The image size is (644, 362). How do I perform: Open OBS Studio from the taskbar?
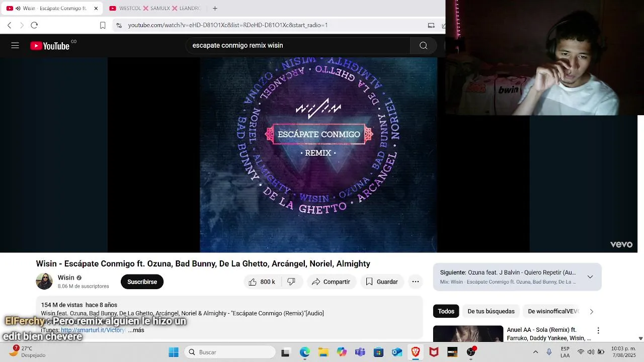pos(471,352)
